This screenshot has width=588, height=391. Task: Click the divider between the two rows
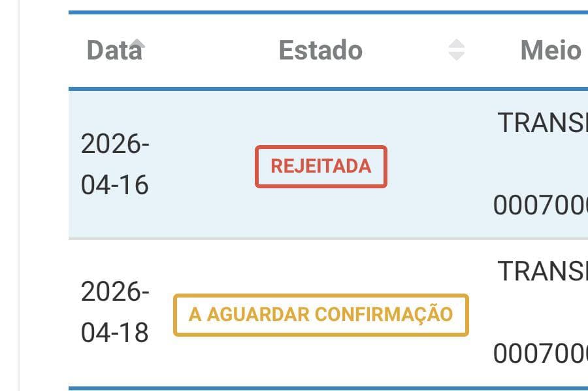(x=327, y=239)
